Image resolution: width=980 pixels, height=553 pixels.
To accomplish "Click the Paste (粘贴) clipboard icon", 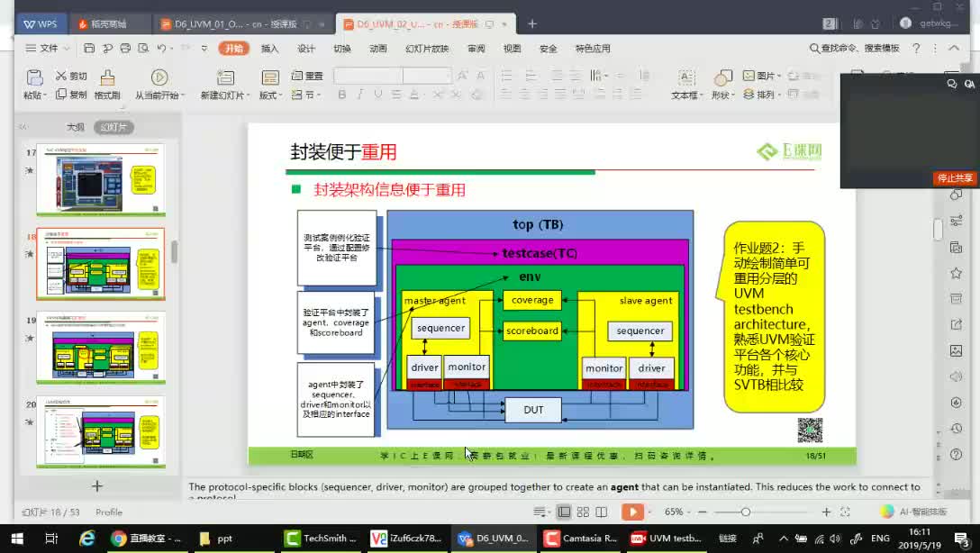I will [33, 78].
